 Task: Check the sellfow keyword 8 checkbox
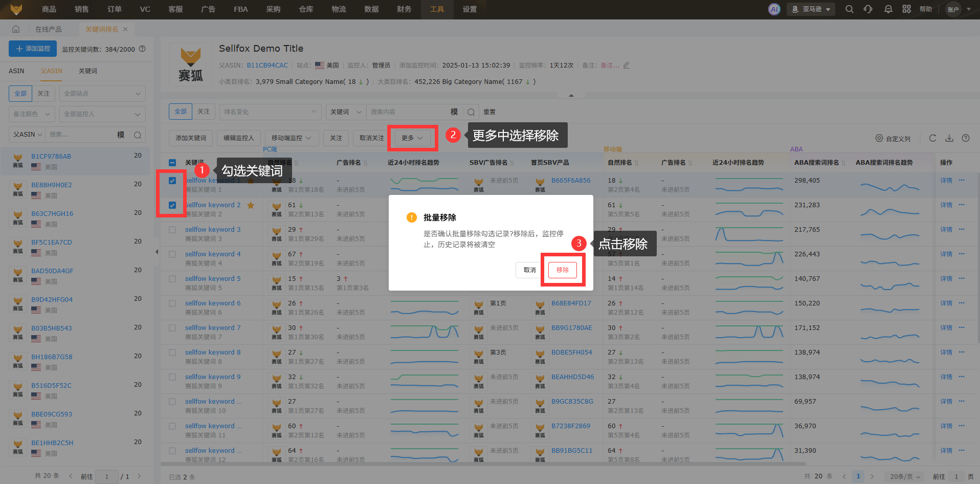pos(172,353)
